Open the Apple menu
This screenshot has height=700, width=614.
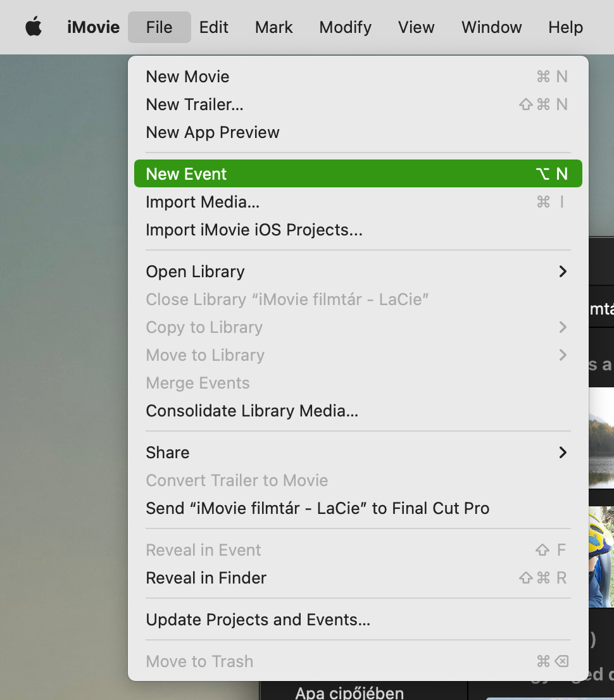click(34, 27)
